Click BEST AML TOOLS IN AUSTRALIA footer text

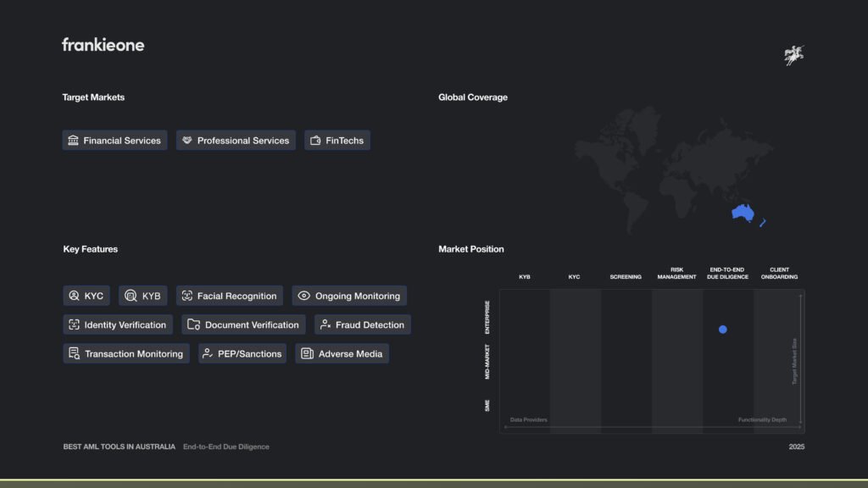[x=119, y=446]
